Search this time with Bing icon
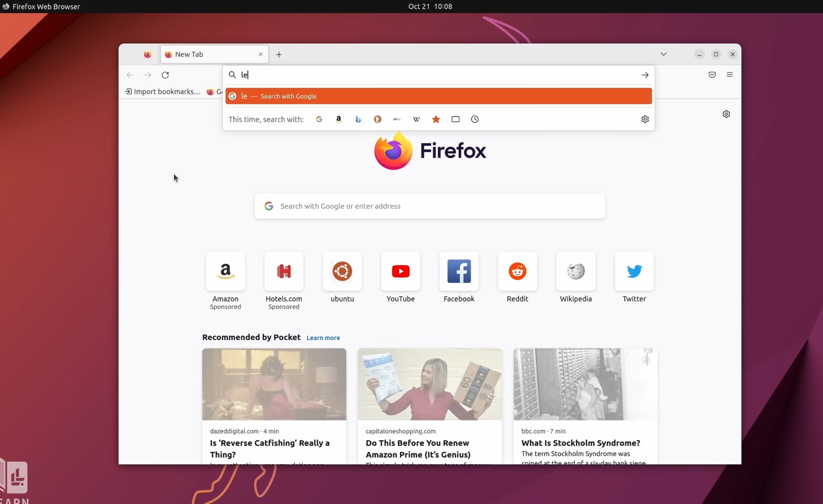The width and height of the screenshot is (823, 504). [x=358, y=119]
